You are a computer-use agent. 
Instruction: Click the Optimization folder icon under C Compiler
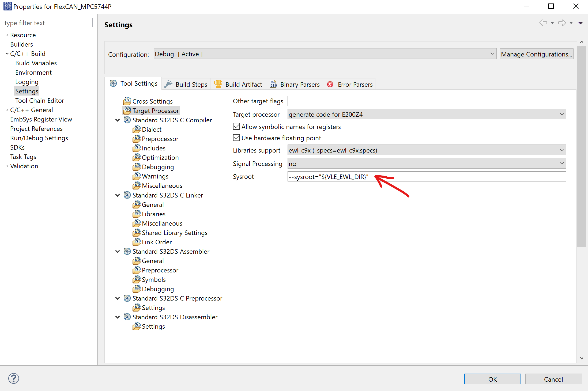pyautogui.click(x=137, y=157)
